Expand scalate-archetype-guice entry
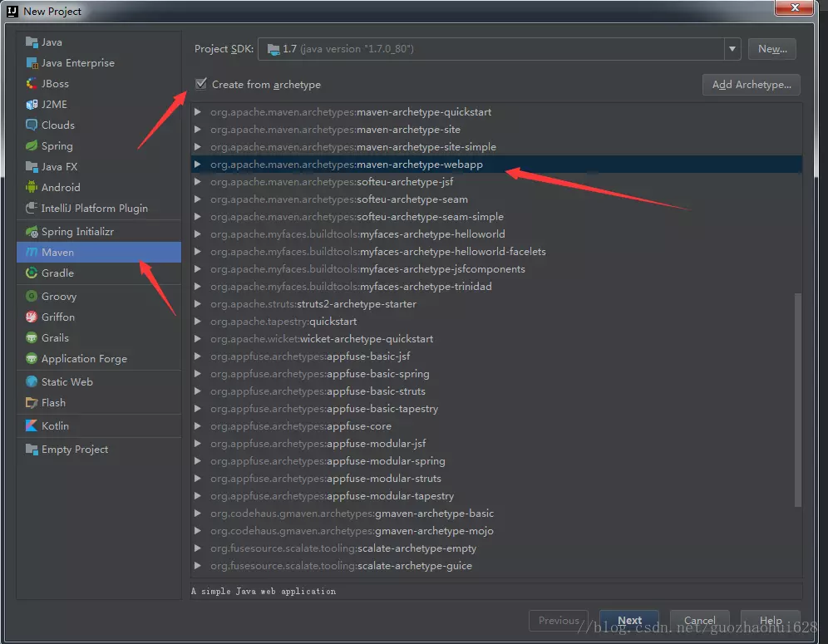This screenshot has width=828, height=644. (x=198, y=565)
